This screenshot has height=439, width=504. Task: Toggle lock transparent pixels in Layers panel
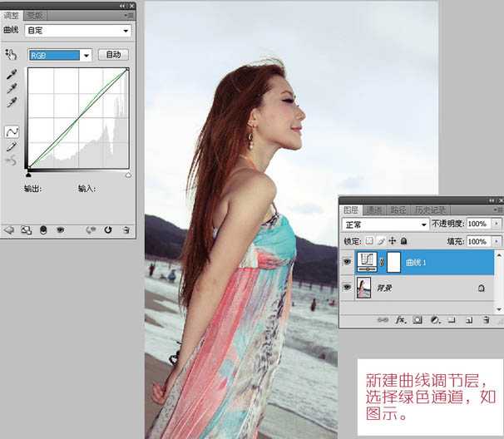(370, 241)
